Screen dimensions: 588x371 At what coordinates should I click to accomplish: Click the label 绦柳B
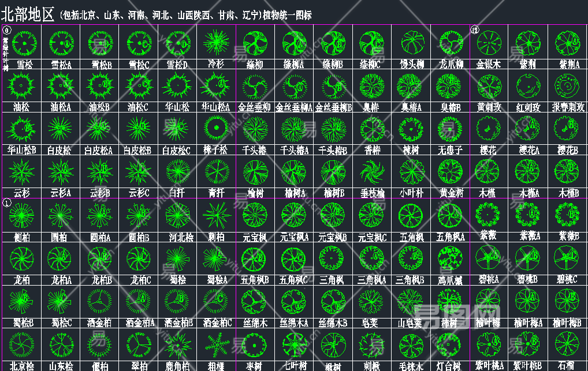(x=333, y=65)
